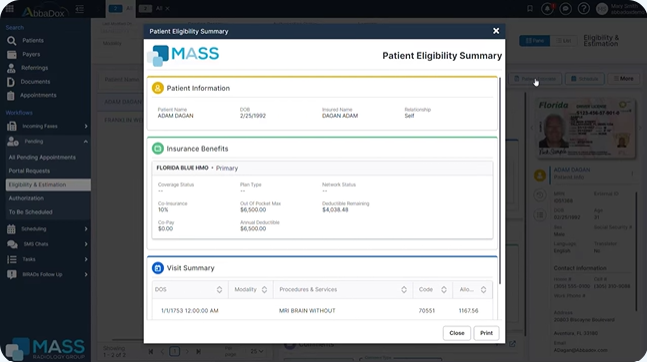Click ADAM DAGAN patient info link on right panel
647x362 pixels.
[x=571, y=170]
